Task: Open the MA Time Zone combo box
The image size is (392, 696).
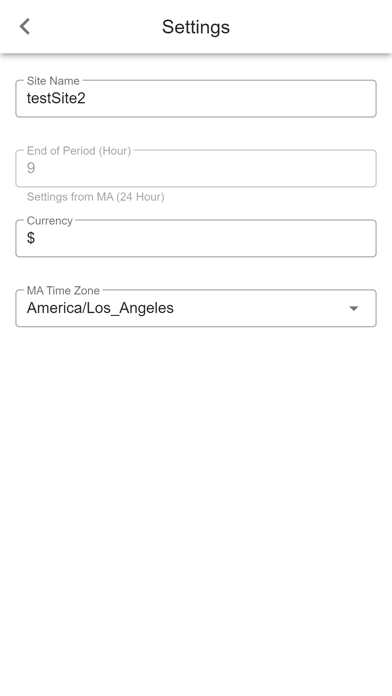Action: coord(196,308)
